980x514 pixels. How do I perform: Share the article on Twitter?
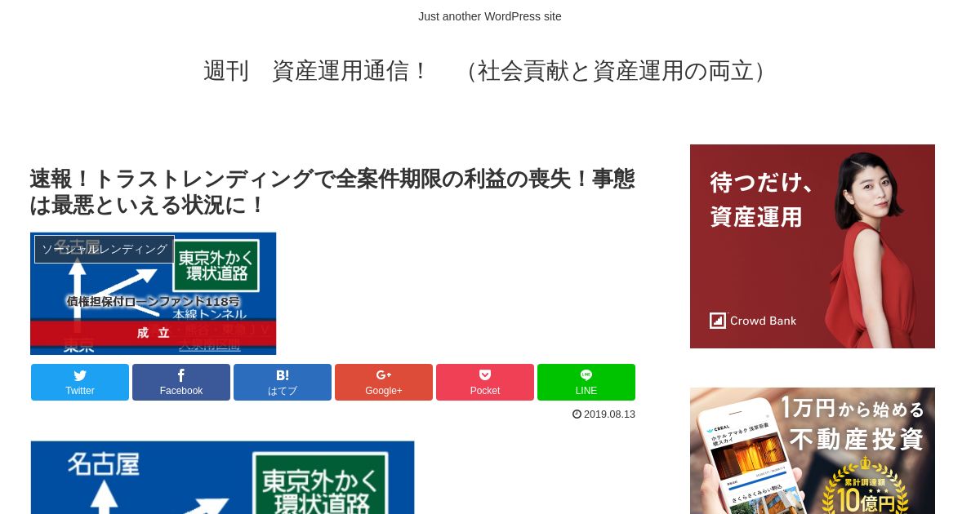80,382
